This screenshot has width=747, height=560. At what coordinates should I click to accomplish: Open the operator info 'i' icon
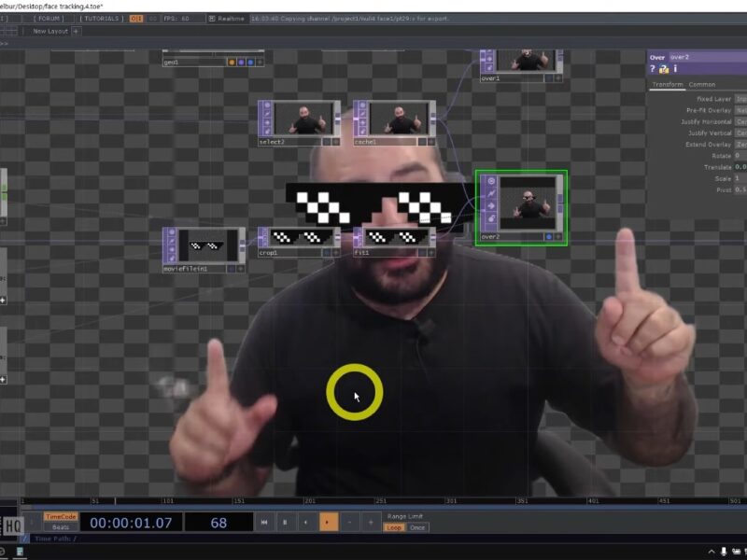pos(675,69)
